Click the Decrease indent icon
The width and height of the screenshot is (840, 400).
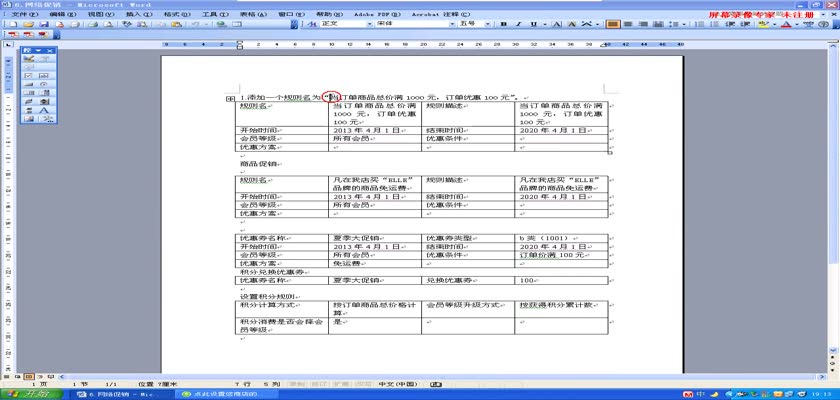(730, 24)
